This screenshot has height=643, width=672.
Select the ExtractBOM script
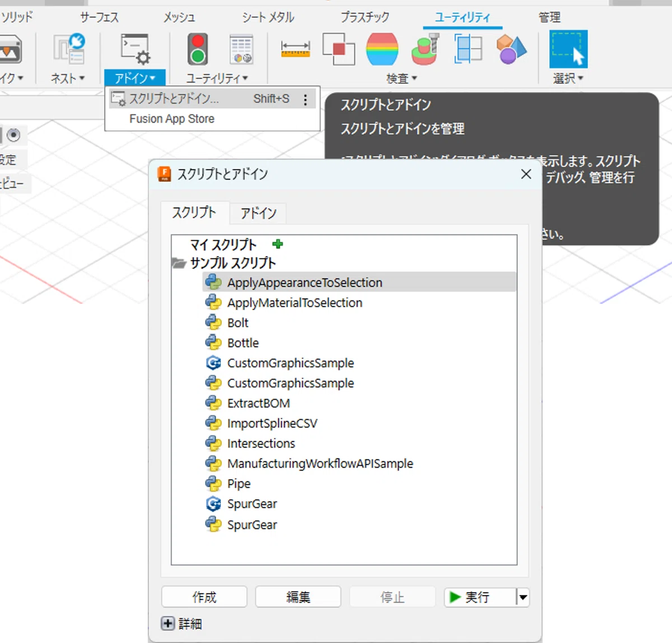259,403
